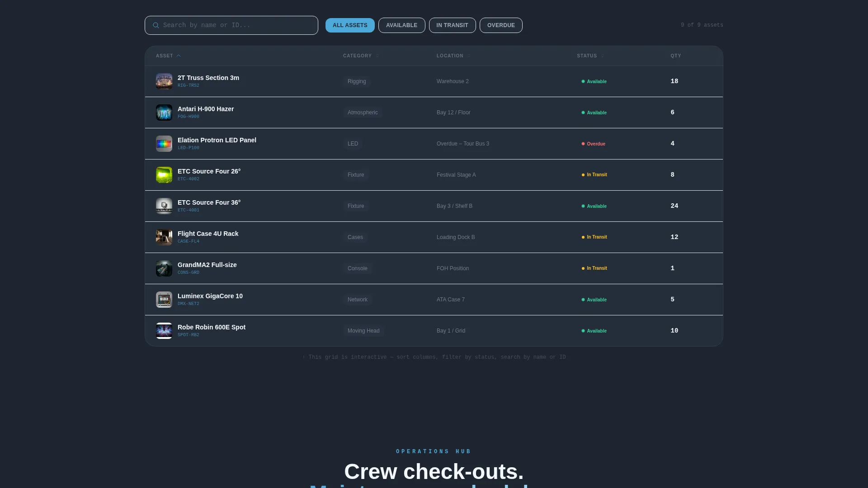Click the Cases category tag
The width and height of the screenshot is (868, 488).
(355, 237)
